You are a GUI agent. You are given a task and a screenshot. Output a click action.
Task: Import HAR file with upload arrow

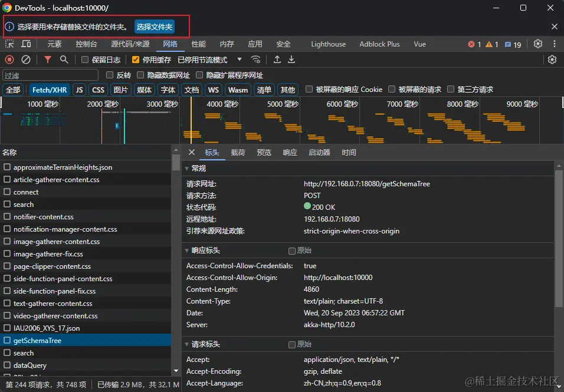277,60
